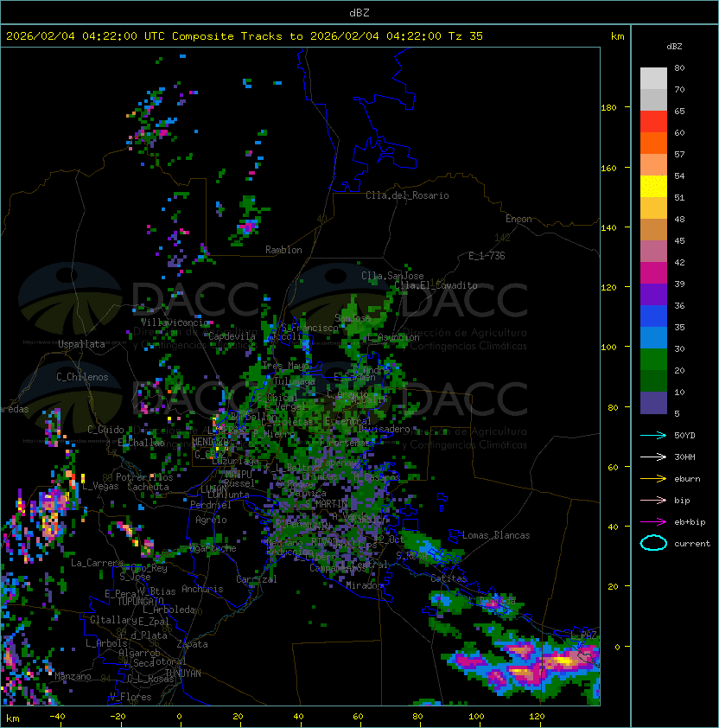This screenshot has width=719, height=728.
Task: Click the '-40' tick on horizontal km axis
Action: (57, 717)
